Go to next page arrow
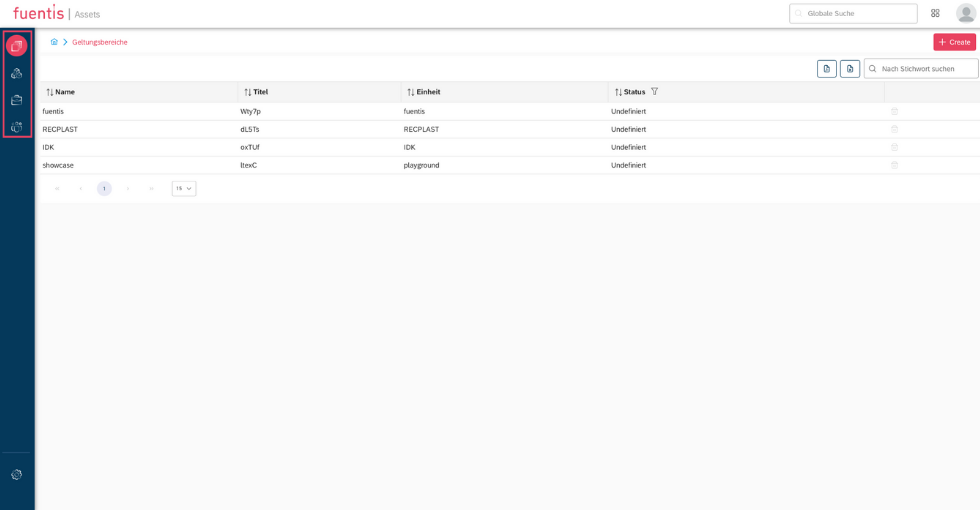 (128, 189)
